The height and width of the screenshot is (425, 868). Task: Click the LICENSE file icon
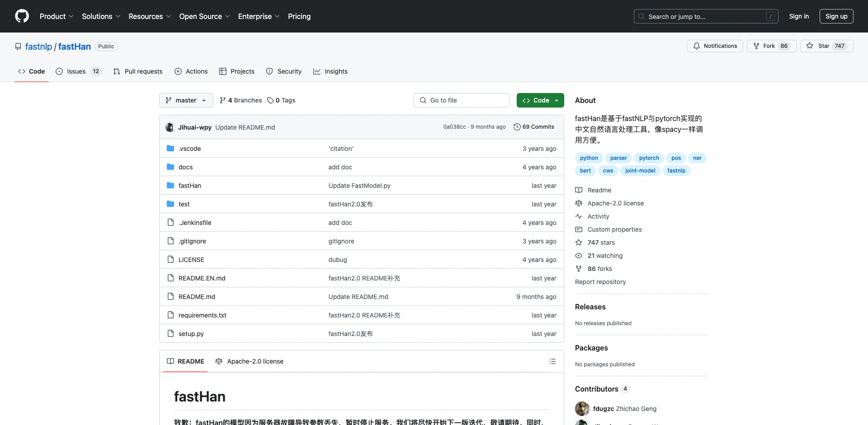point(170,259)
